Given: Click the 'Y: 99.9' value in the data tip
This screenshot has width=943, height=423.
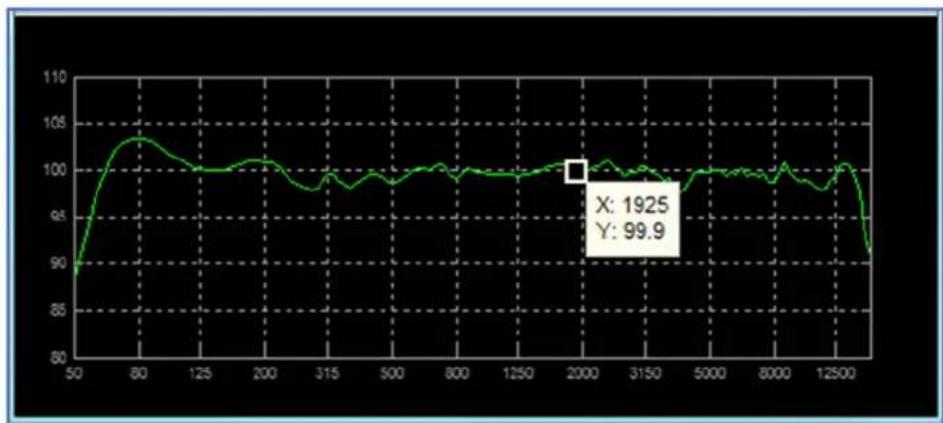Looking at the screenshot, I should (x=630, y=232).
